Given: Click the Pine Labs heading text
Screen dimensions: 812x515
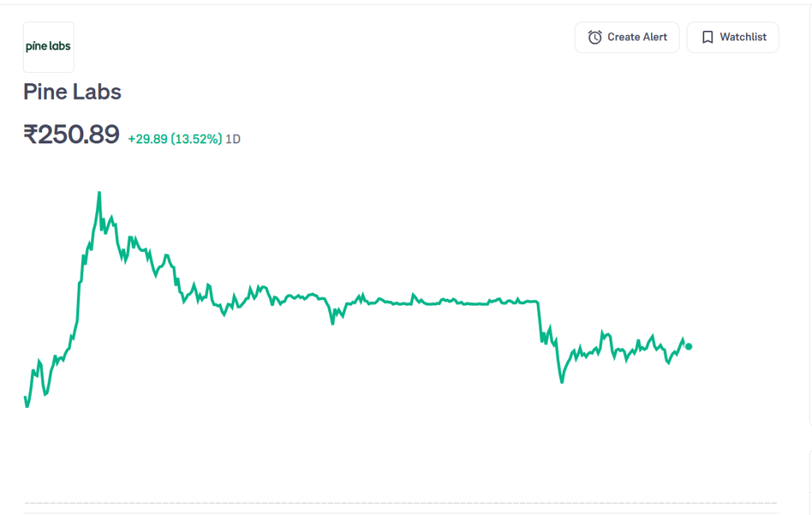Looking at the screenshot, I should click(x=72, y=92).
